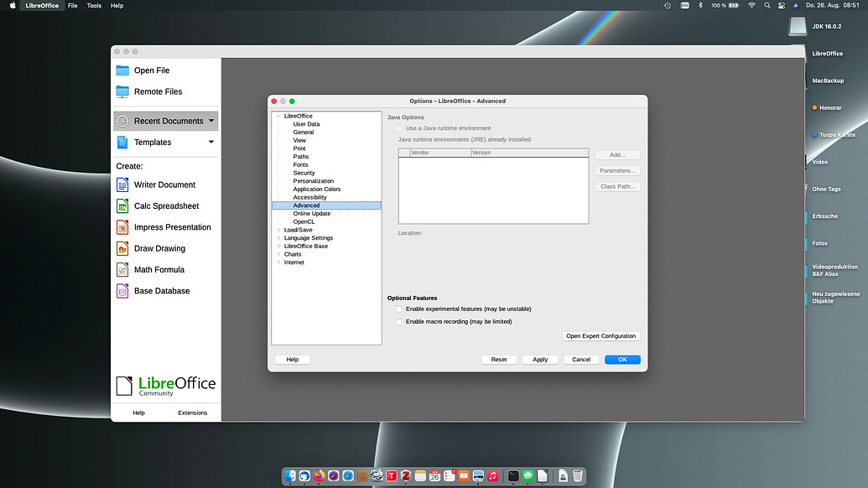Screen dimensions: 868x488
Task: Select User Data in options tree
Action: coord(306,124)
